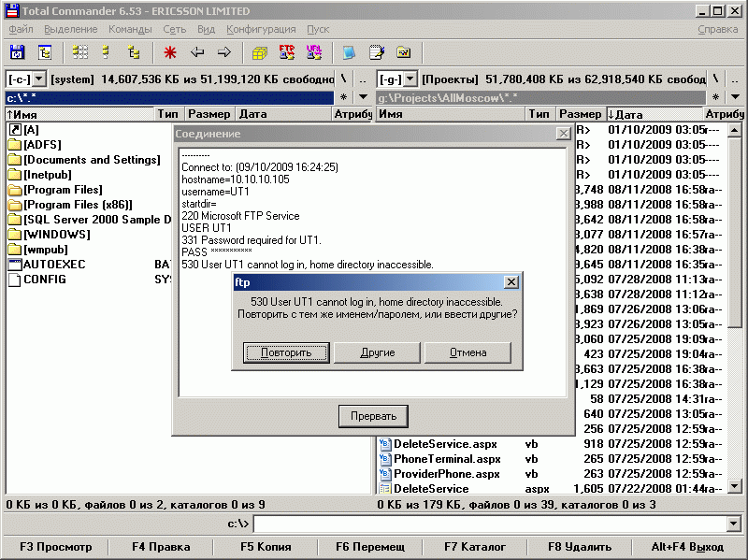Close the ftp error dialog
748x560 pixels.
pos(511,282)
